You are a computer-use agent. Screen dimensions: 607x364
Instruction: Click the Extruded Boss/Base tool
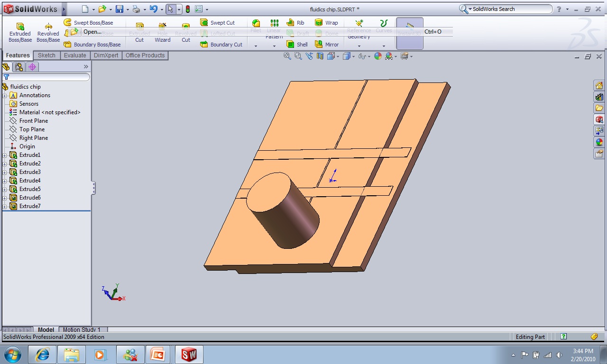tap(20, 32)
